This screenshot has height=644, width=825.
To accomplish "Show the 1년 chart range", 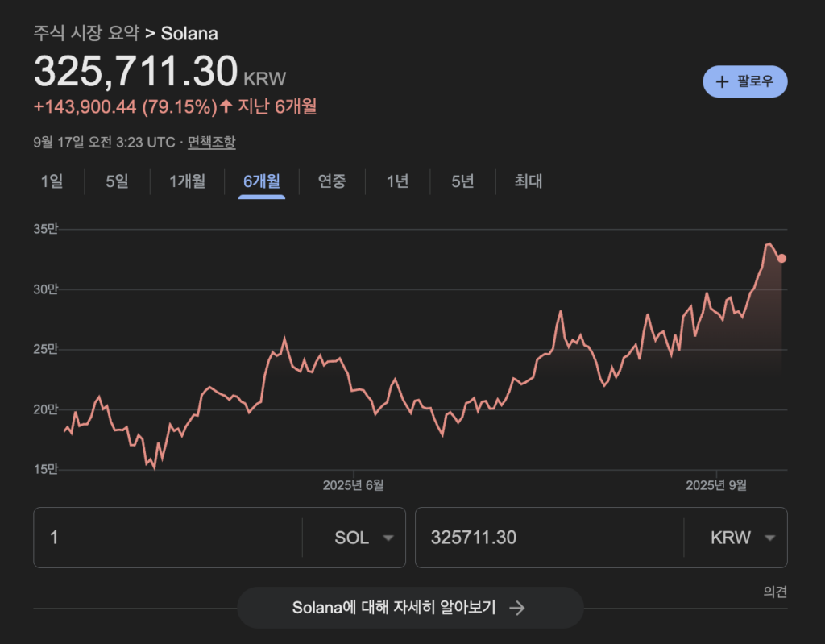I will [x=397, y=181].
